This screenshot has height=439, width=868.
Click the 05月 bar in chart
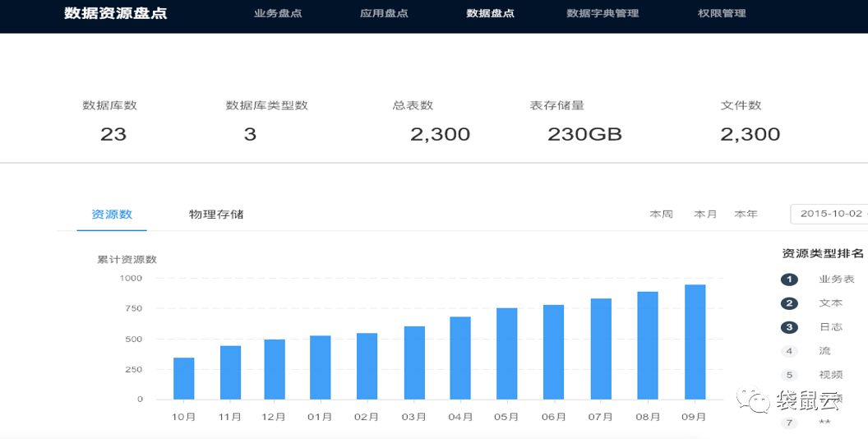pyautogui.click(x=506, y=354)
